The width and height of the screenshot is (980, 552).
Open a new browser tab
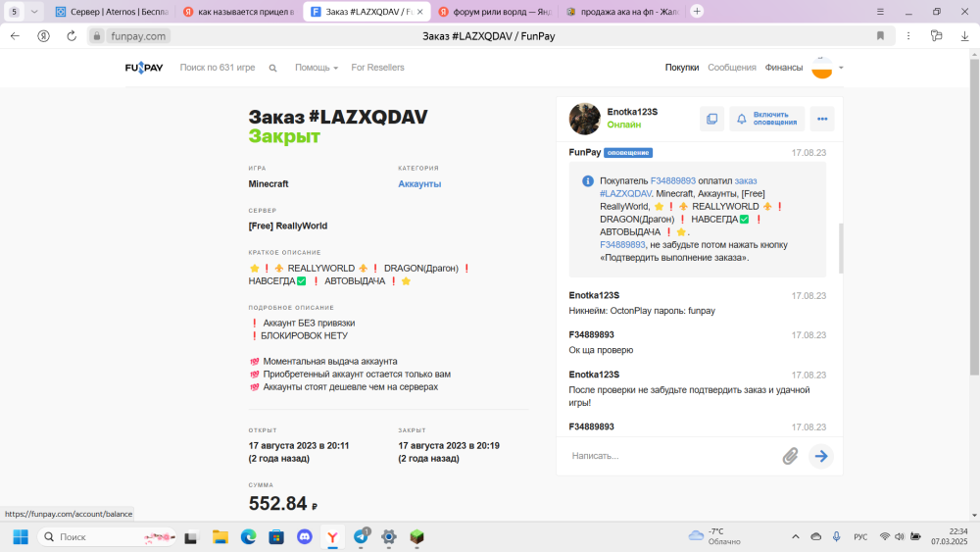(697, 11)
